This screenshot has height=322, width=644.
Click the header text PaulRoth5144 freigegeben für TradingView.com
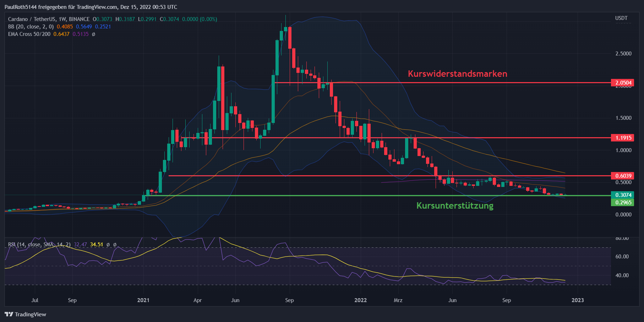coord(61,7)
